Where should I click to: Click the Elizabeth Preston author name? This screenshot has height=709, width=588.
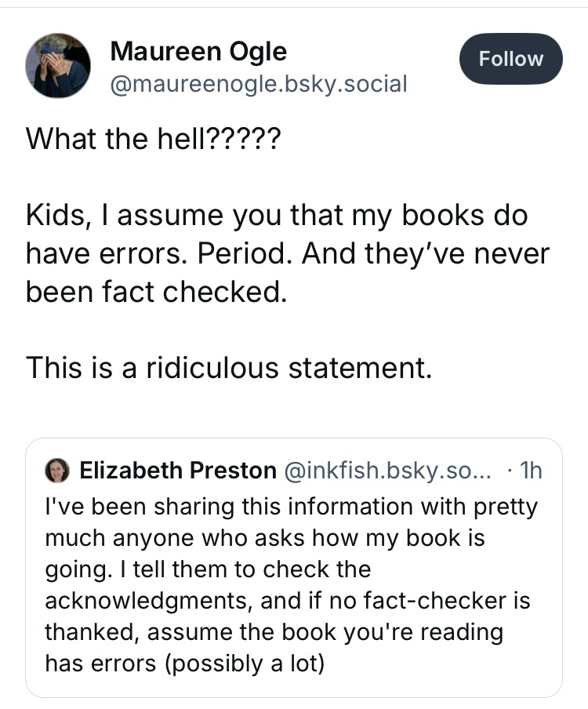coord(178,471)
